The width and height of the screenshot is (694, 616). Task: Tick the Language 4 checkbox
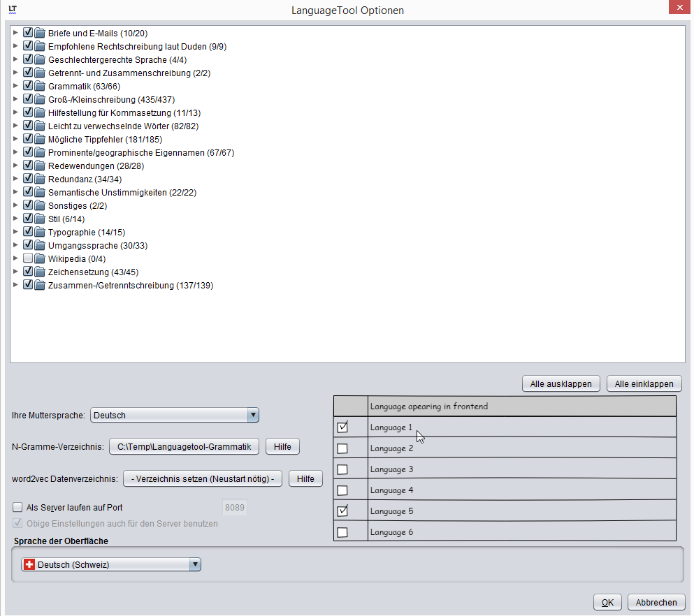pos(342,490)
